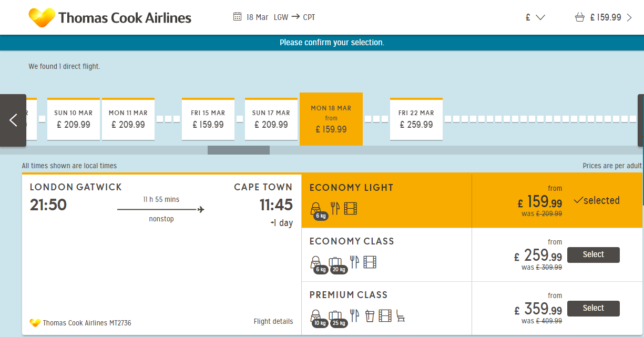Click the selected Economy Light fare row

(472, 201)
